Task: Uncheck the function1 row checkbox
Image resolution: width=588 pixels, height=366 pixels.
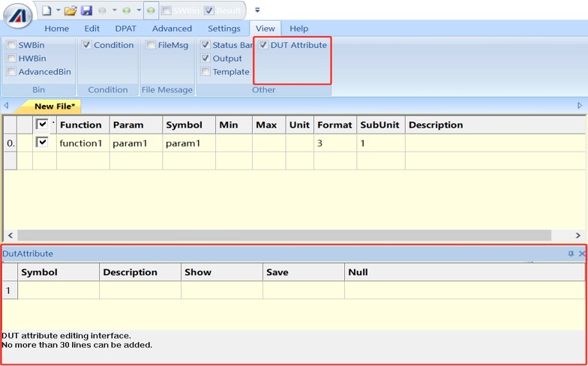Action: [42, 142]
